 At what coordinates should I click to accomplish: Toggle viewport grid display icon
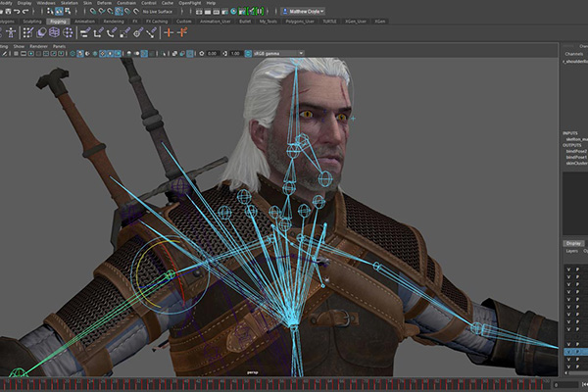16,54
